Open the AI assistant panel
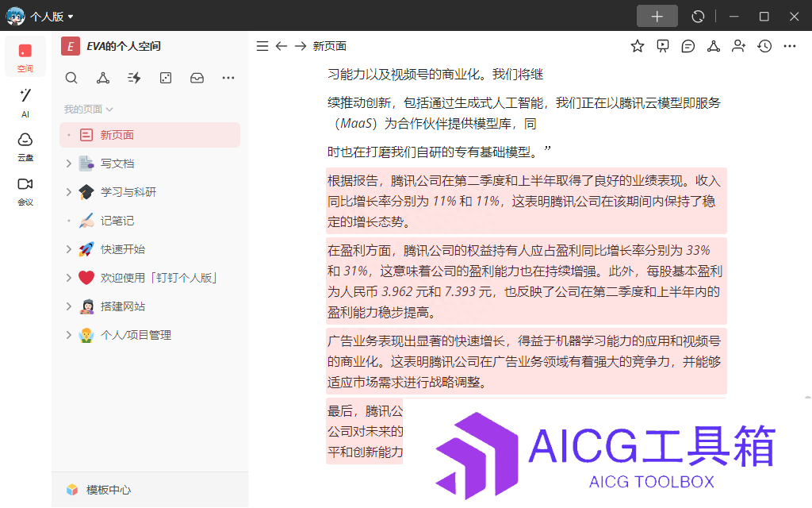812x508 pixels. pos(25,102)
